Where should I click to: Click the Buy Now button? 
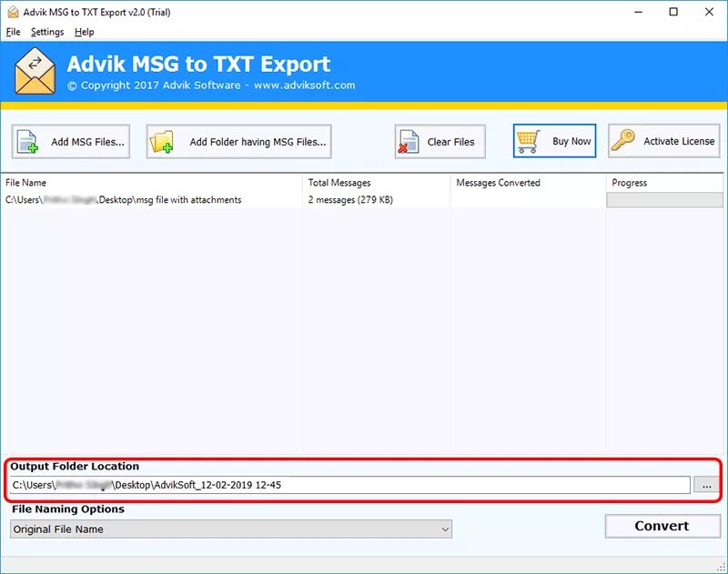554,141
